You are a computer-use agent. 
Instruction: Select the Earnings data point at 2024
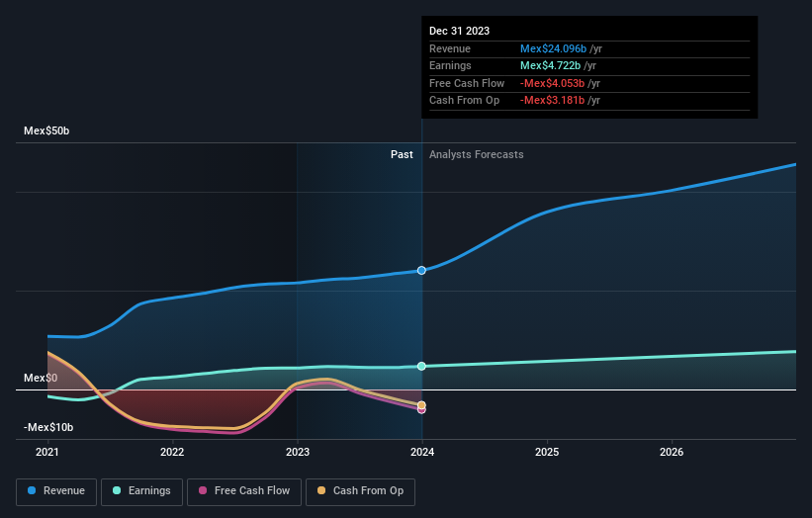pos(421,367)
